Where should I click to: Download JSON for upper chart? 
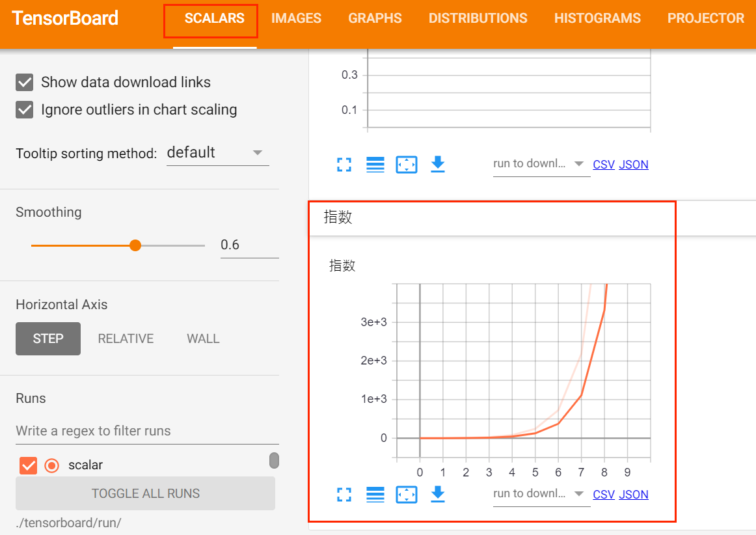pyautogui.click(x=634, y=165)
